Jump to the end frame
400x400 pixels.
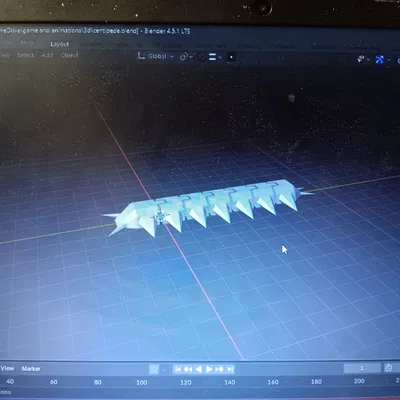pos(230,369)
